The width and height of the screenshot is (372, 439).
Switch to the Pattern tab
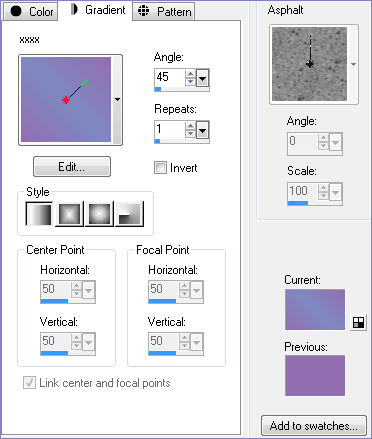164,11
